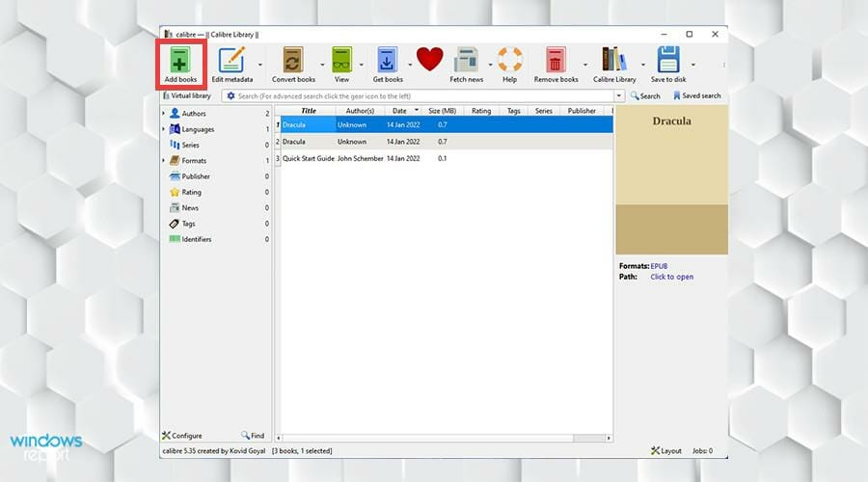Sort by Tags column header
This screenshot has height=482, width=868.
[514, 111]
